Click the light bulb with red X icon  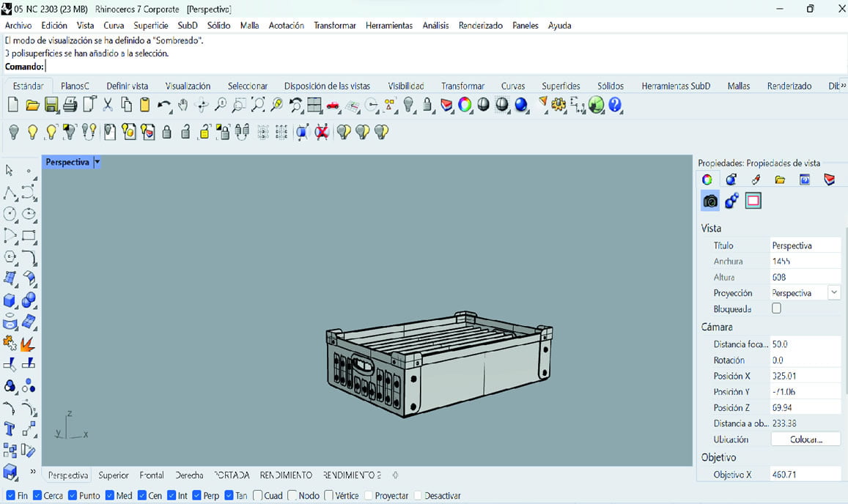[322, 131]
